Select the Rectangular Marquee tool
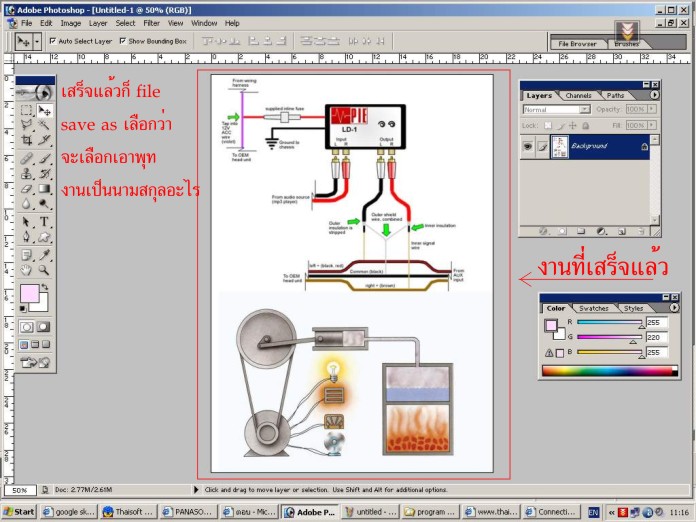 (x=26, y=110)
